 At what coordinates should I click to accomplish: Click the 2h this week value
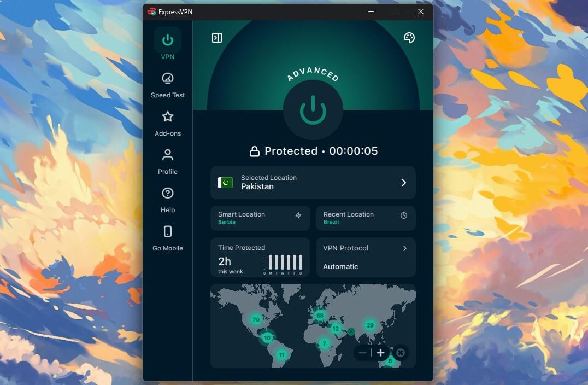230,265
